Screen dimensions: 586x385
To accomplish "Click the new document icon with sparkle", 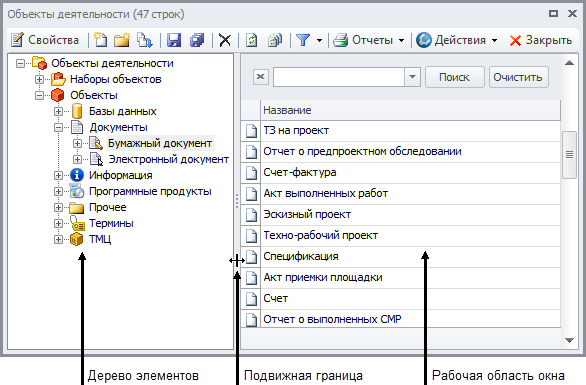I will [x=100, y=40].
